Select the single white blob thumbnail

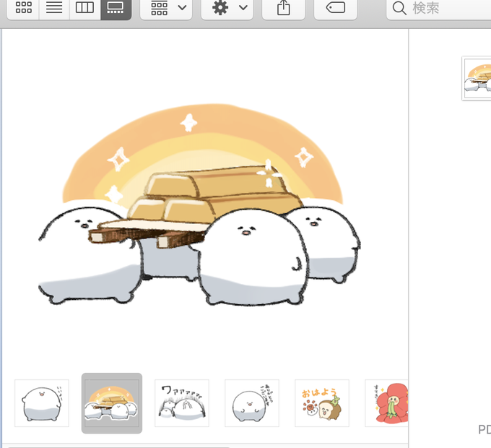[x=42, y=403]
